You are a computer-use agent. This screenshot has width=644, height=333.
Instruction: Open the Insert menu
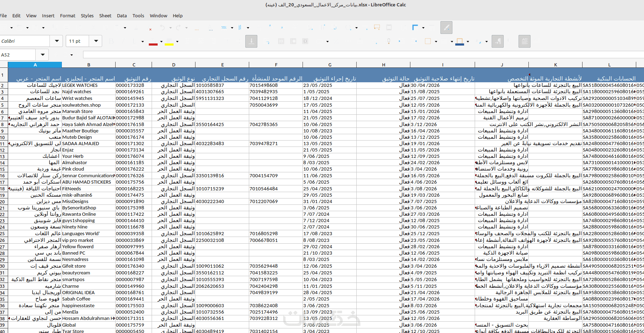click(48, 16)
